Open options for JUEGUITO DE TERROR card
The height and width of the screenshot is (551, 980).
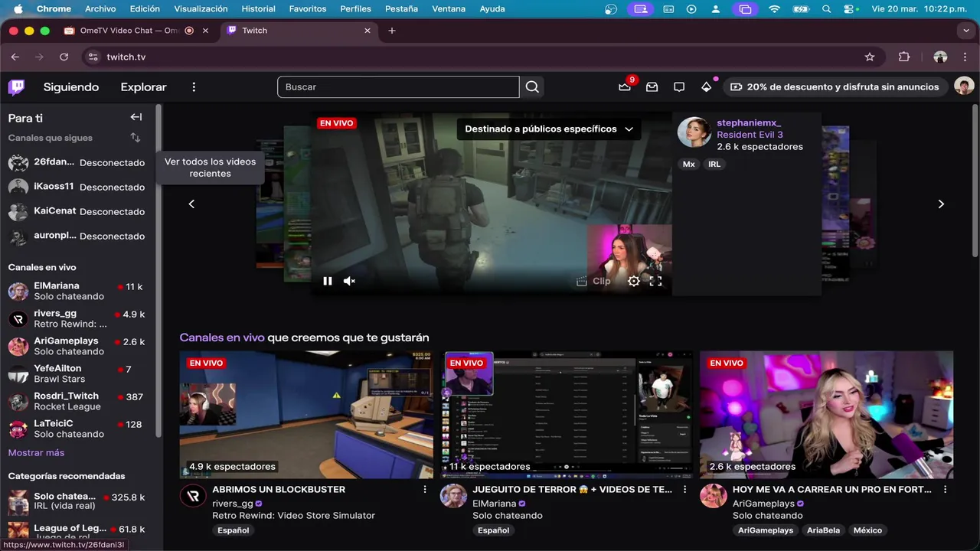tap(685, 490)
